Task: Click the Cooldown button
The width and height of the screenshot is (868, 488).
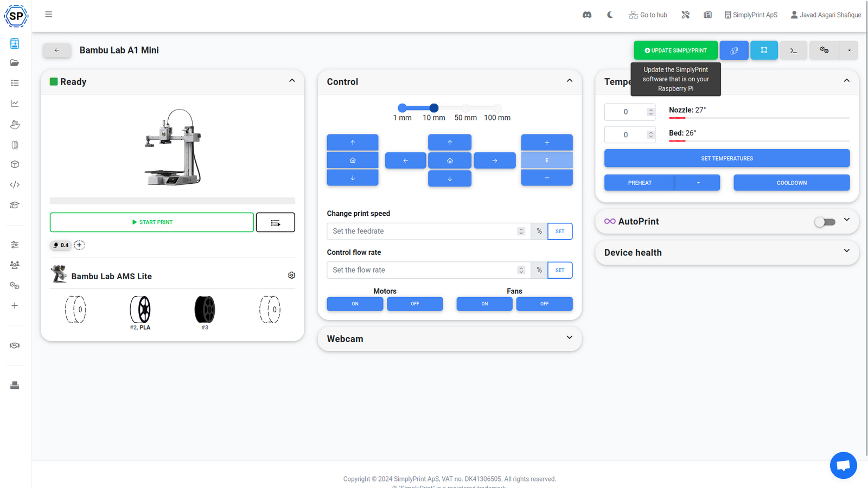Action: (792, 183)
